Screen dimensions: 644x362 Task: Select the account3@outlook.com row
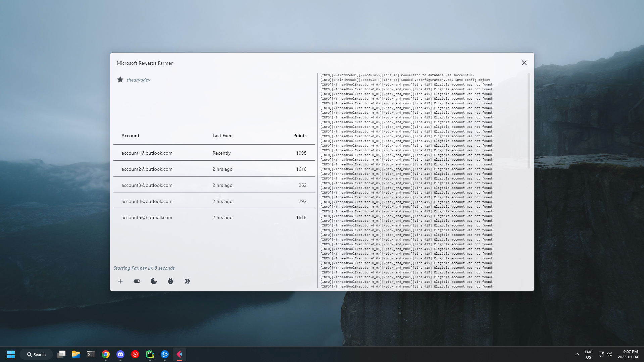(214, 185)
